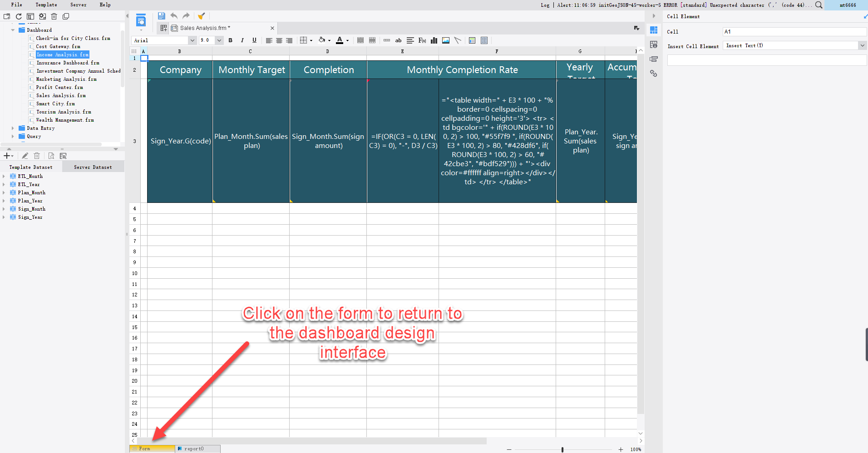Expand the Data Entry folder

(13, 128)
